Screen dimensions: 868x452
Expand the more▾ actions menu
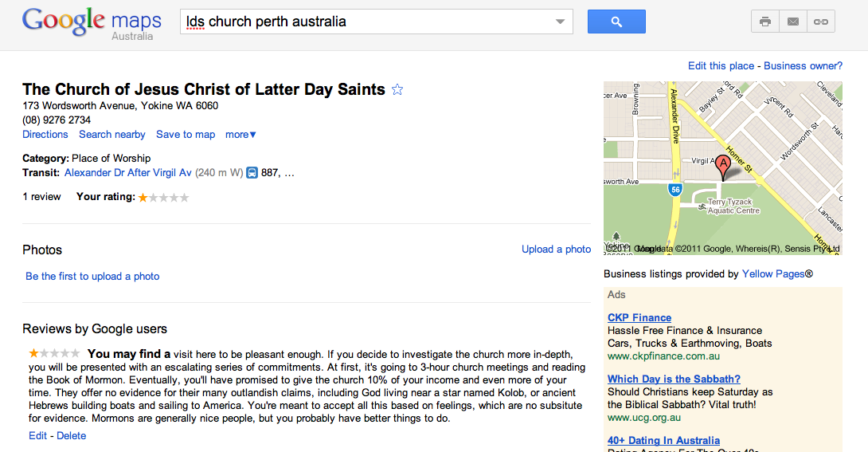(x=240, y=135)
